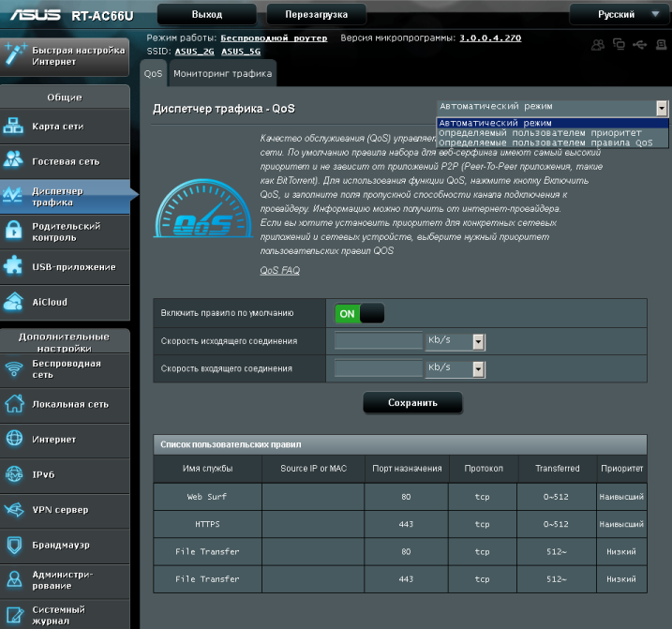Click the Source IP or MAC header
This screenshot has height=629, width=672.
313,469
